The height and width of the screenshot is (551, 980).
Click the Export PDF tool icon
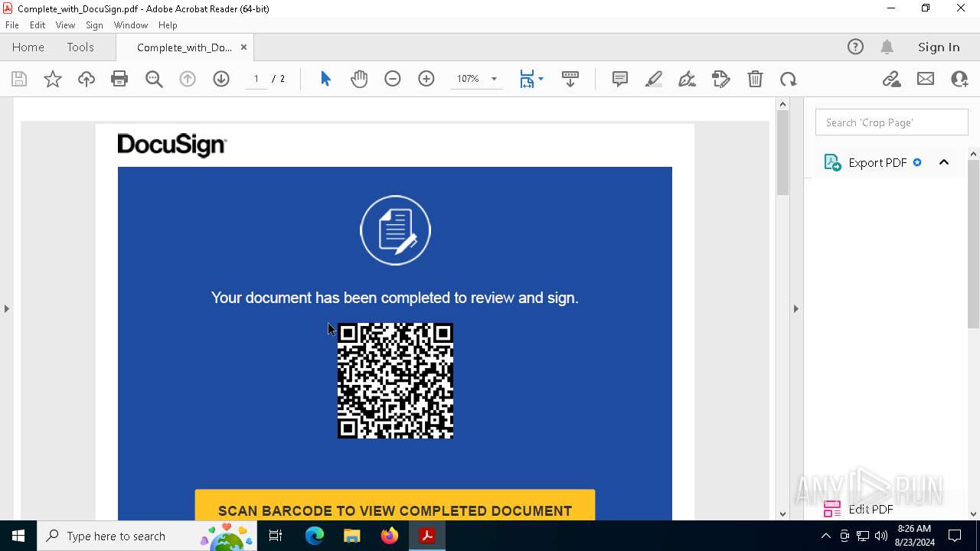click(x=832, y=162)
